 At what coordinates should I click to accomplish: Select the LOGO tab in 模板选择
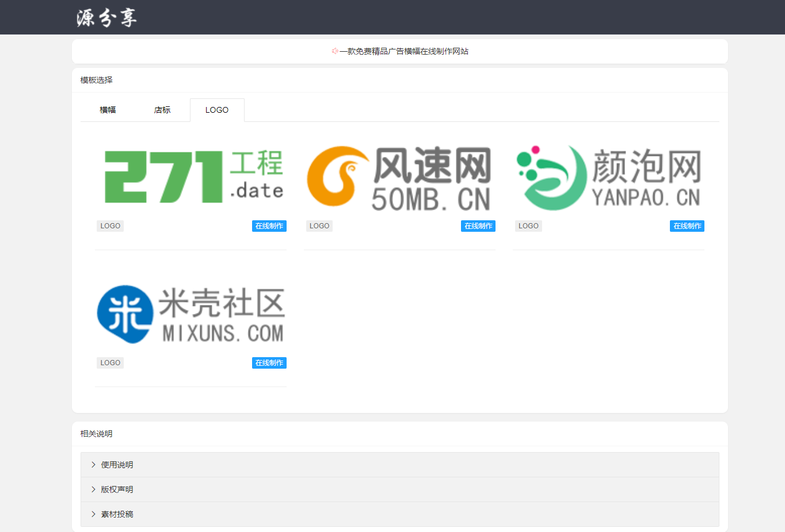tap(217, 109)
